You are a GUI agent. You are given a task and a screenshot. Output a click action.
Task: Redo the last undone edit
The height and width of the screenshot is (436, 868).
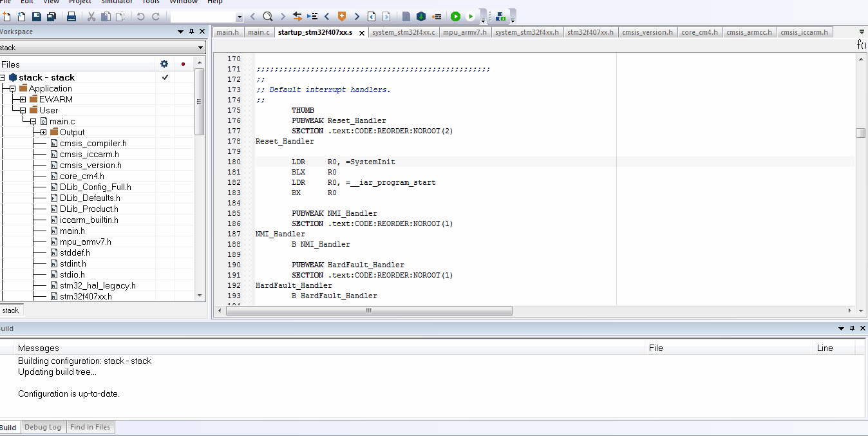(155, 16)
